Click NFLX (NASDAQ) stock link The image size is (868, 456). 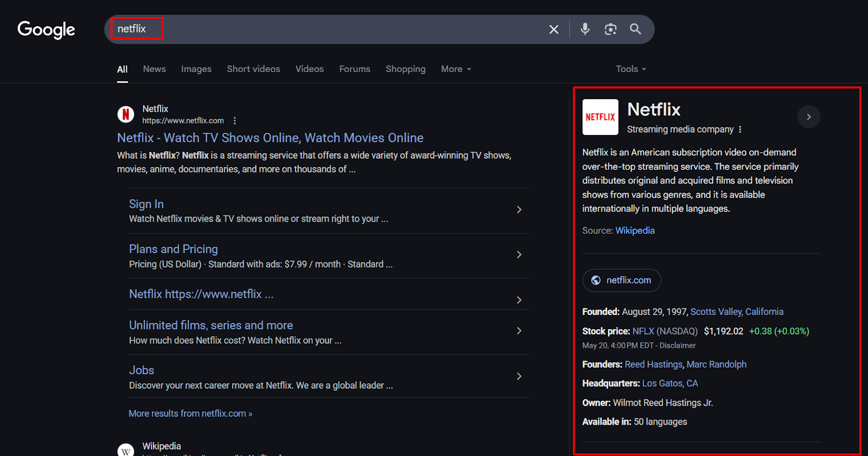click(x=665, y=331)
